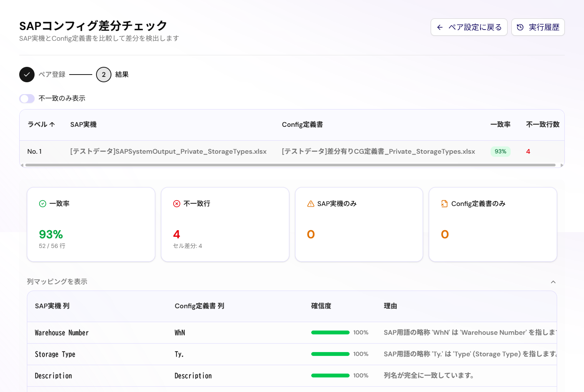Click the red X icon on 不一致行 card

point(177,204)
